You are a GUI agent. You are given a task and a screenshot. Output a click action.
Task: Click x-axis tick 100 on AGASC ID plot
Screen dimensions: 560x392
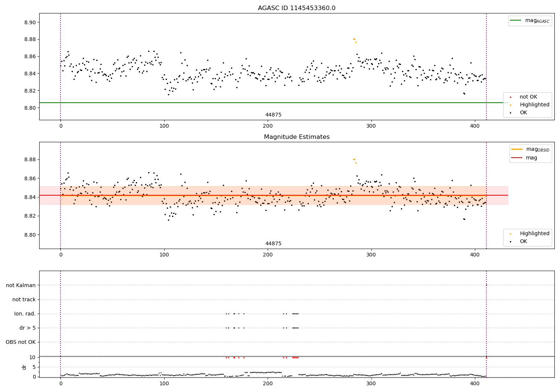pos(164,127)
